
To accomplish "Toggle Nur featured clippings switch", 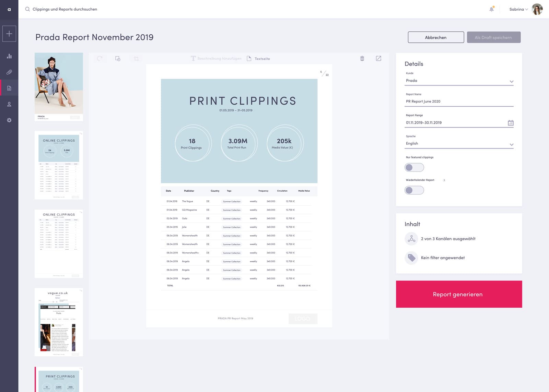I will (x=414, y=167).
